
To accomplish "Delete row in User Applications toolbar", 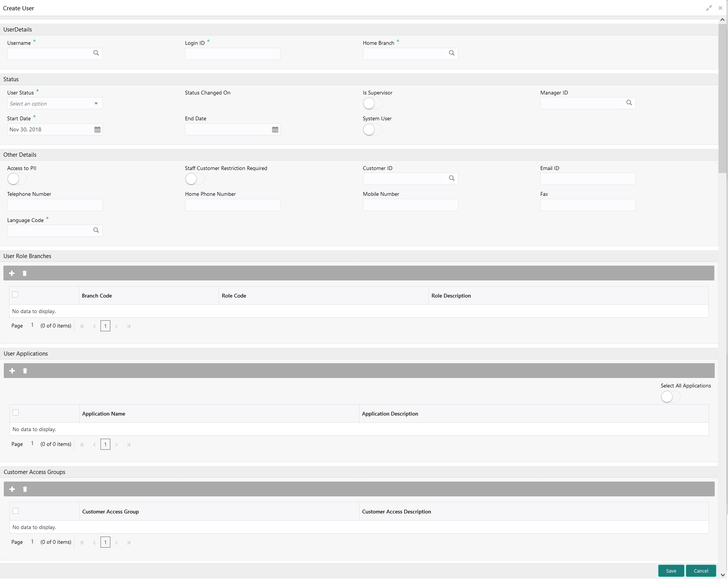I will coord(25,371).
